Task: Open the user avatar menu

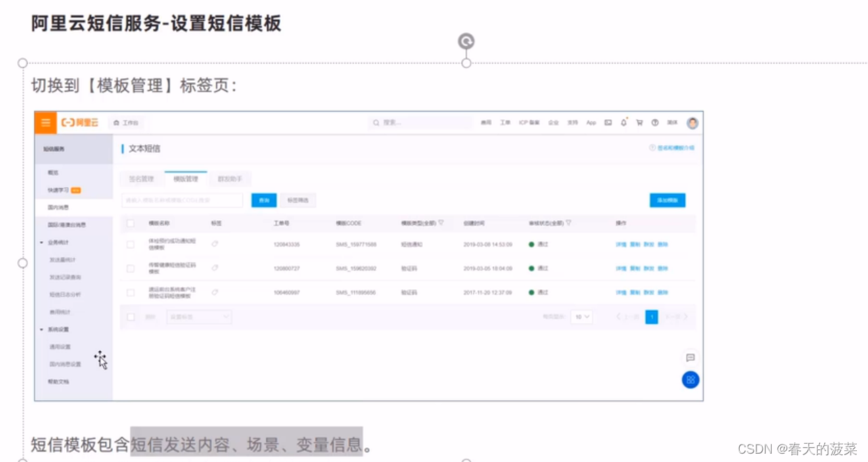Action: [692, 123]
